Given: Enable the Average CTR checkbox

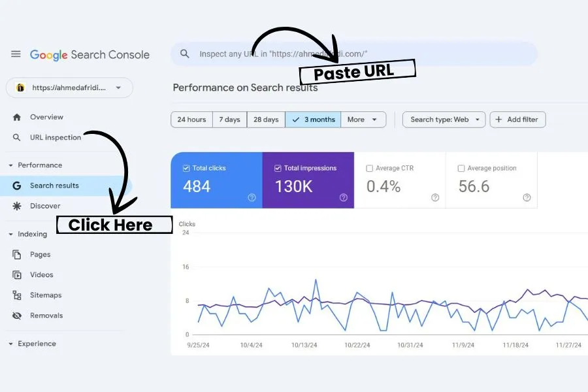Looking at the screenshot, I should point(370,169).
